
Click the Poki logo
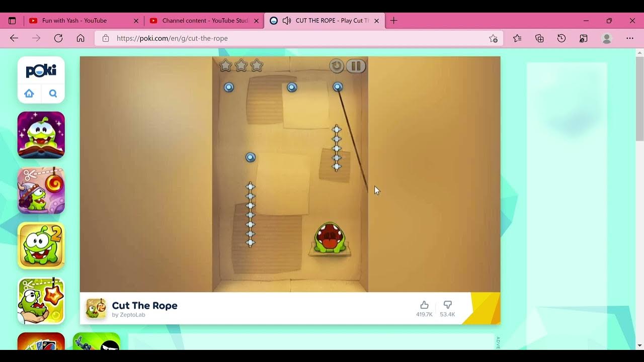point(41,71)
